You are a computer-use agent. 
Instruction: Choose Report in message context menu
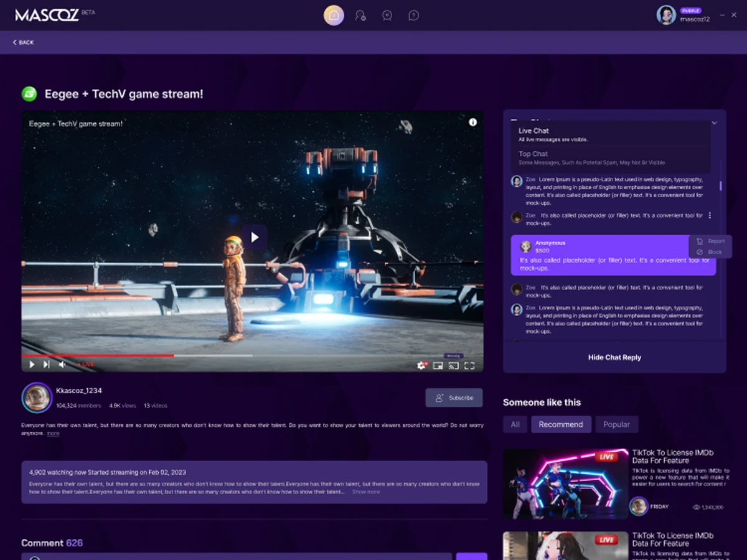[x=711, y=241]
